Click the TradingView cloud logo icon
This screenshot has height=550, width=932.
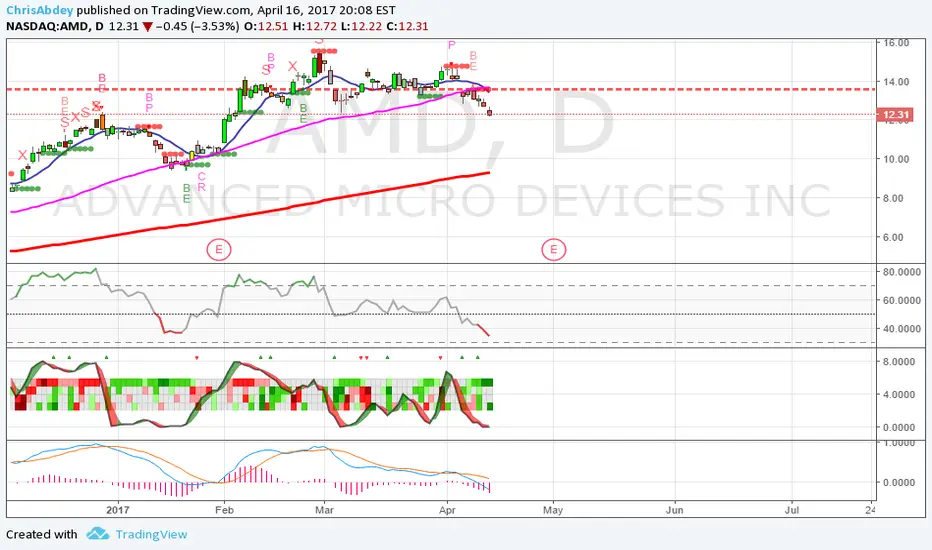tap(97, 533)
